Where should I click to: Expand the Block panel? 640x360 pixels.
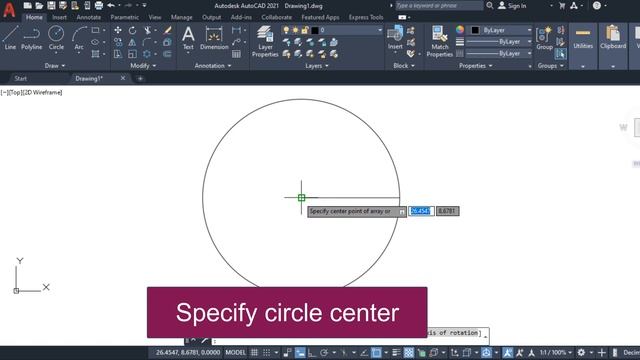tap(404, 66)
